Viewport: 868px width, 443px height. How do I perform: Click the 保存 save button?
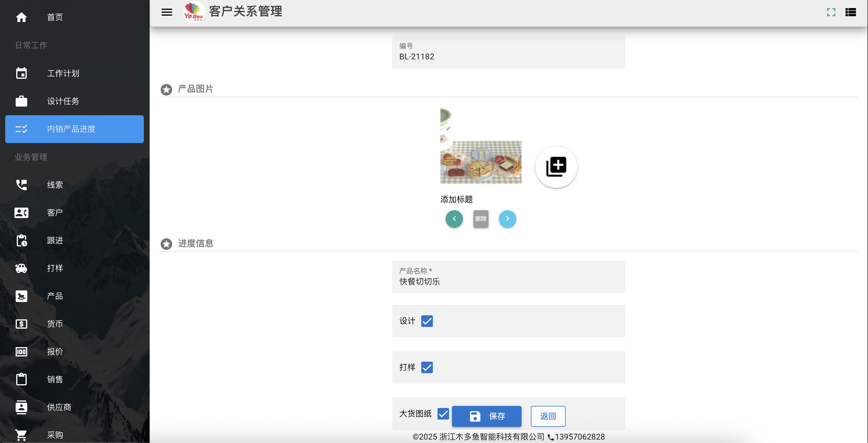(x=486, y=416)
